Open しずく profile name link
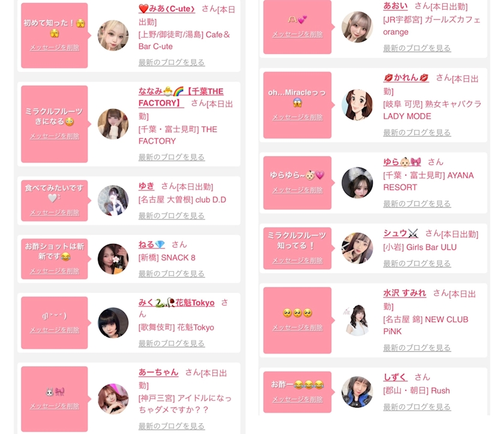504x434 pixels. (x=395, y=377)
